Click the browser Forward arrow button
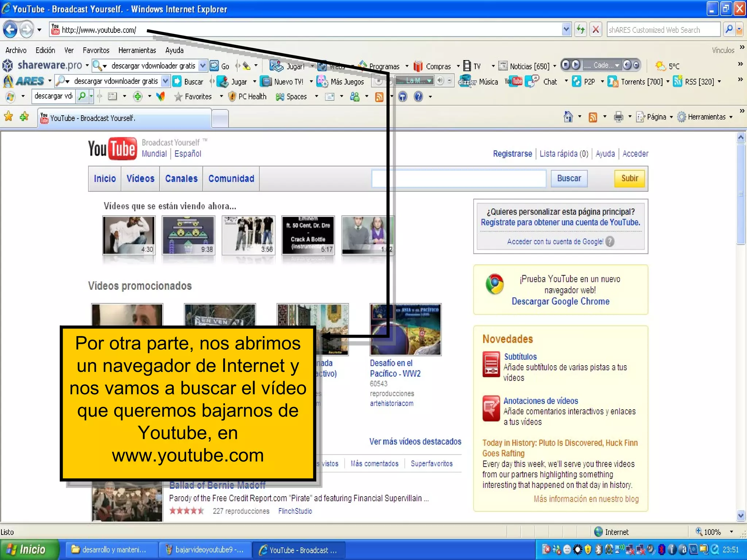This screenshot has width=747, height=560. pyautogui.click(x=26, y=30)
